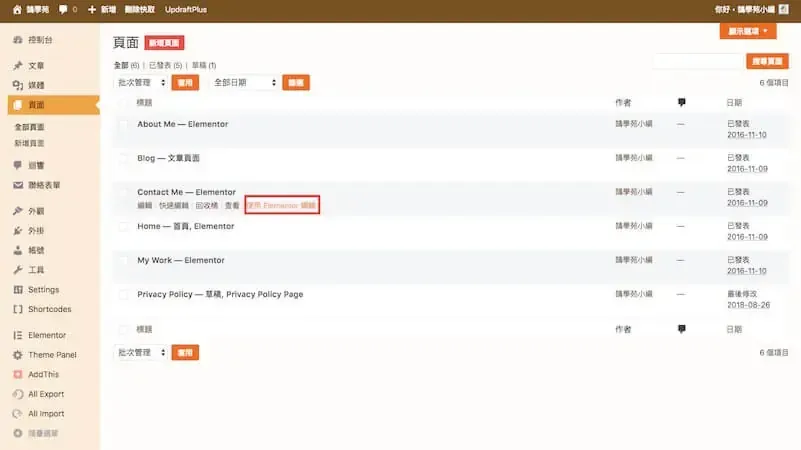Open the top 批次管理 bulk actions dropdown
The image size is (801, 450).
click(141, 82)
